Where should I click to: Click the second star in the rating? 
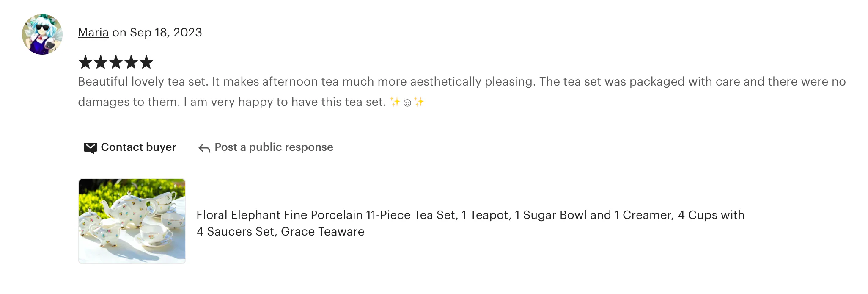(101, 62)
